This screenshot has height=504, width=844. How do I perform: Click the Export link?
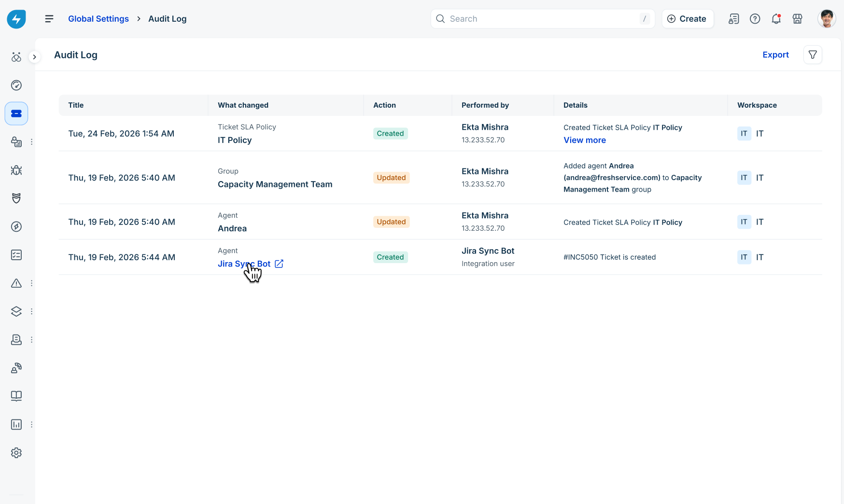(775, 55)
